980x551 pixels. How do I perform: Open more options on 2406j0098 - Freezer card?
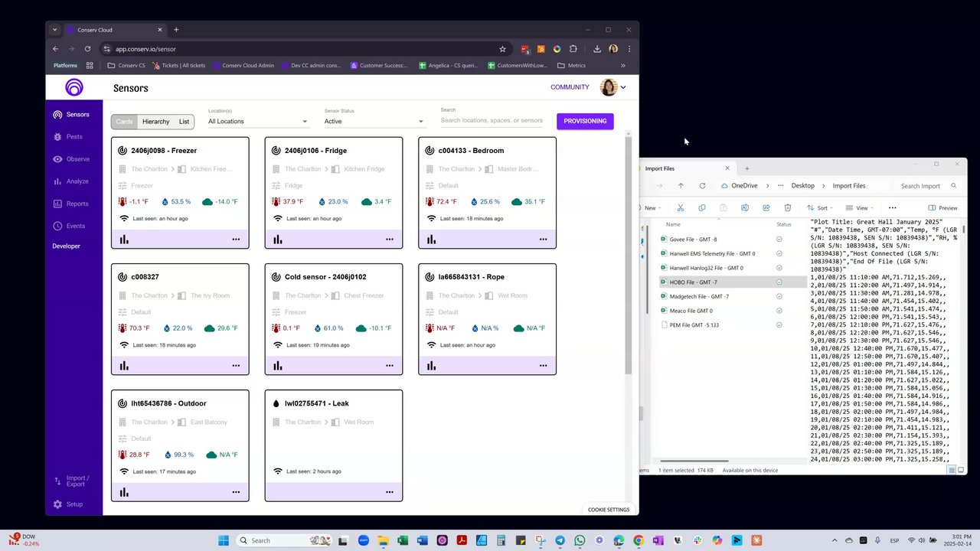click(236, 240)
